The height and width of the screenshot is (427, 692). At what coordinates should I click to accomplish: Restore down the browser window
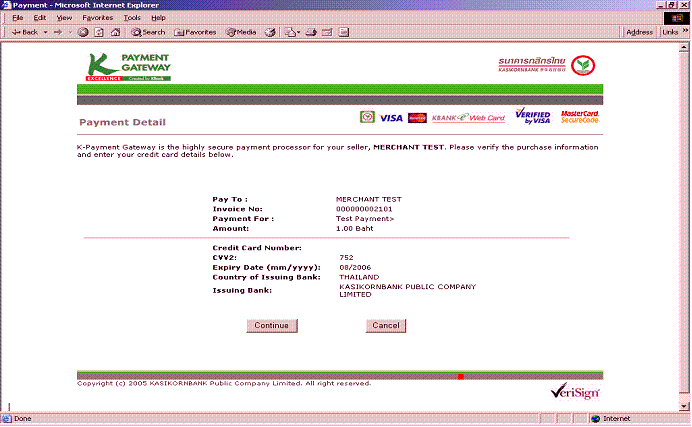tap(672, 5)
